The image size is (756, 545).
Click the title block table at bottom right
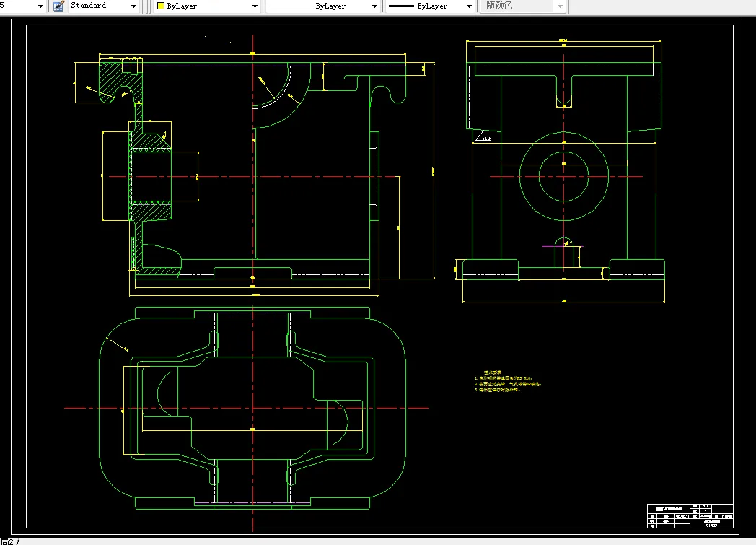click(x=690, y=515)
